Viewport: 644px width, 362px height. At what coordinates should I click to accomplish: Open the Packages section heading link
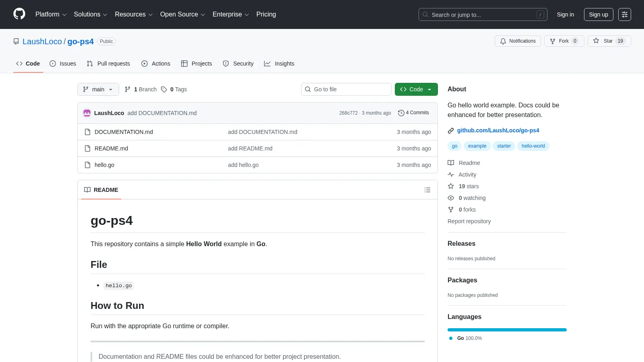tap(462, 280)
